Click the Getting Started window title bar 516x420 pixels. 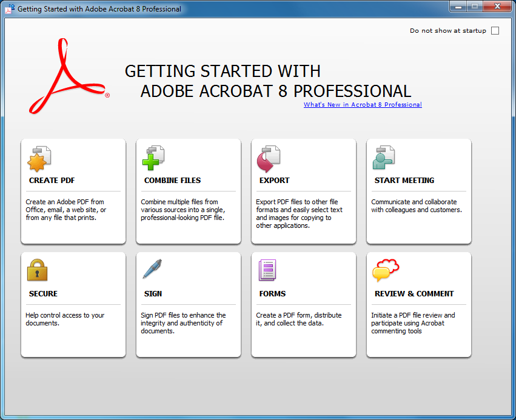(243, 8)
